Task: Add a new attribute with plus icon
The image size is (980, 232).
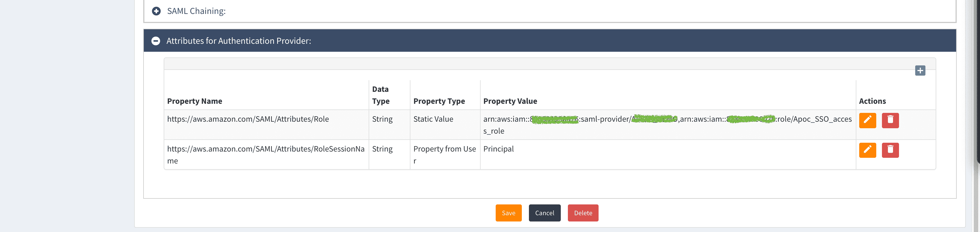Action: point(920,70)
